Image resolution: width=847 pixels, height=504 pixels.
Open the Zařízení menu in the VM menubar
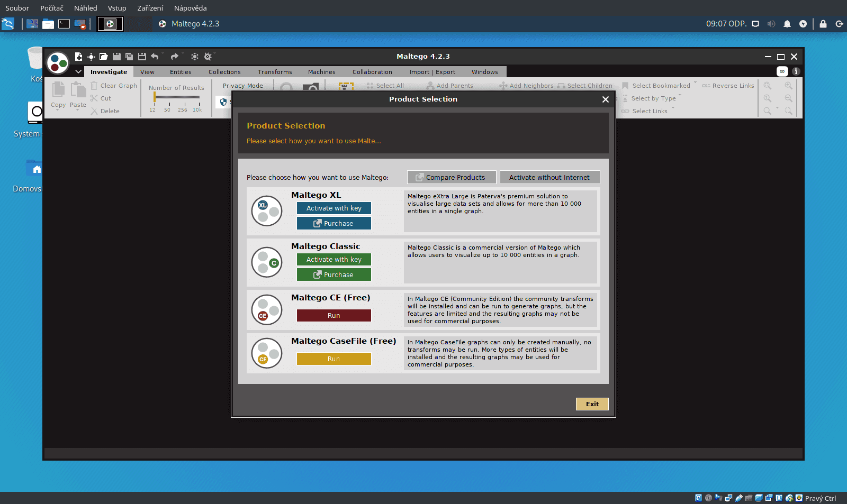coord(150,8)
